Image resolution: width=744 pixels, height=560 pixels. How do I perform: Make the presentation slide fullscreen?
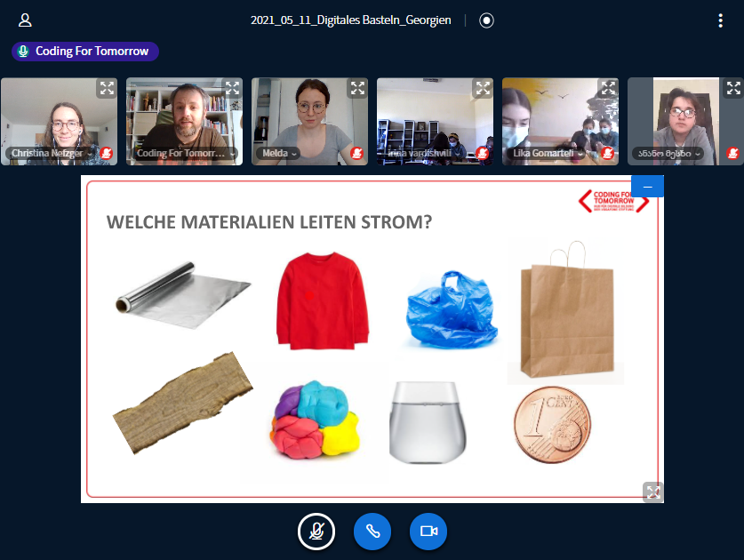[x=652, y=492]
